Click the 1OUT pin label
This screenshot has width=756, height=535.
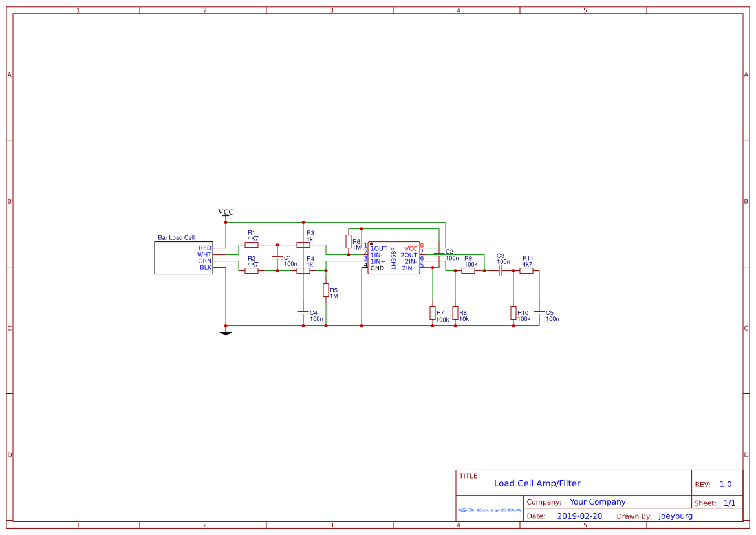(x=378, y=248)
